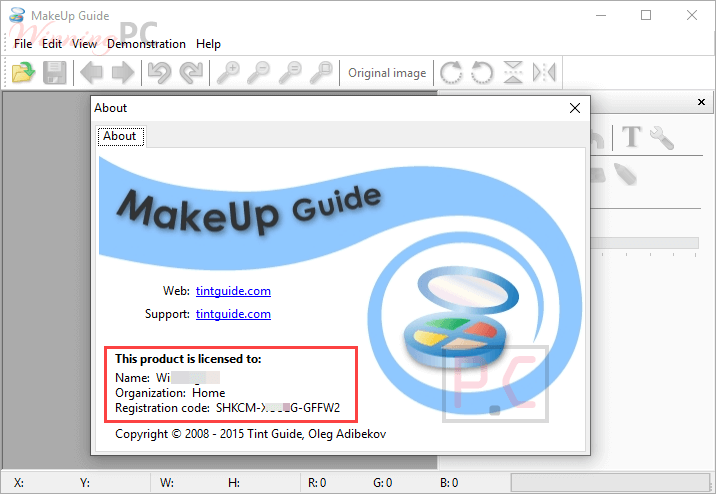Toggle the Original image button
Viewport: 716px width, 494px height.
[x=387, y=73]
